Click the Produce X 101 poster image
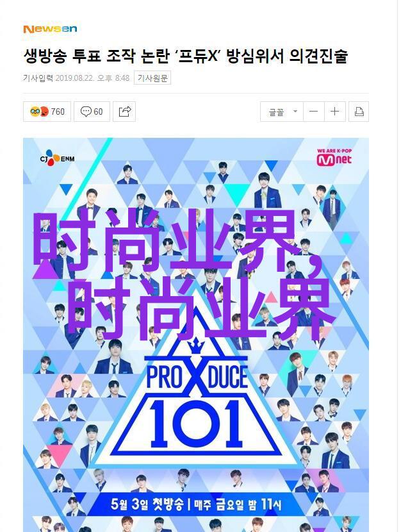Screen dimensions: 401x532 click(196, 335)
